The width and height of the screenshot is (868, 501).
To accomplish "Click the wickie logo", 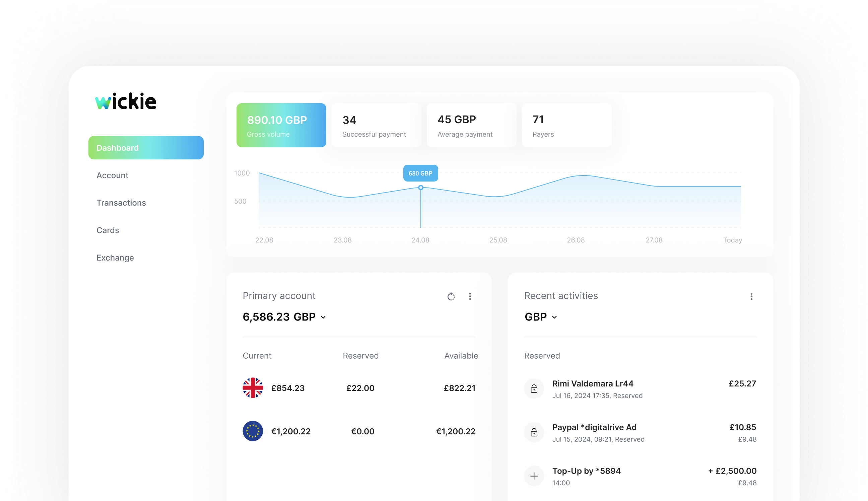I will click(x=126, y=101).
